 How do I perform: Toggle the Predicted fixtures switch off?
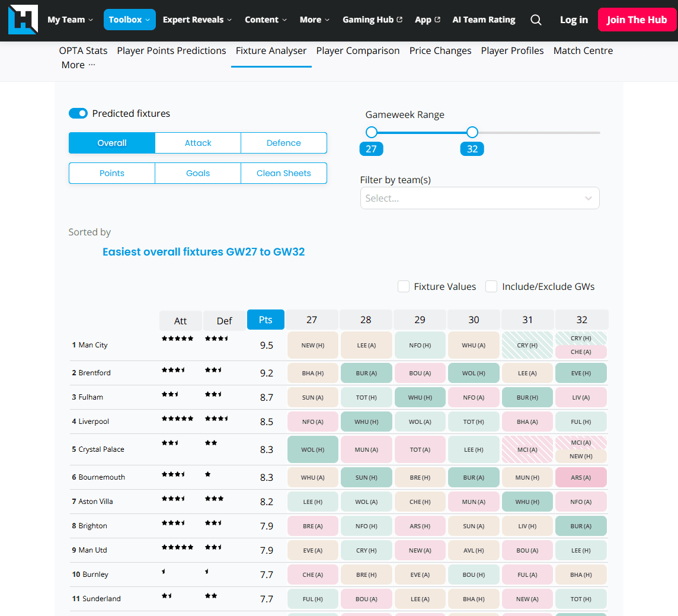pos(78,113)
